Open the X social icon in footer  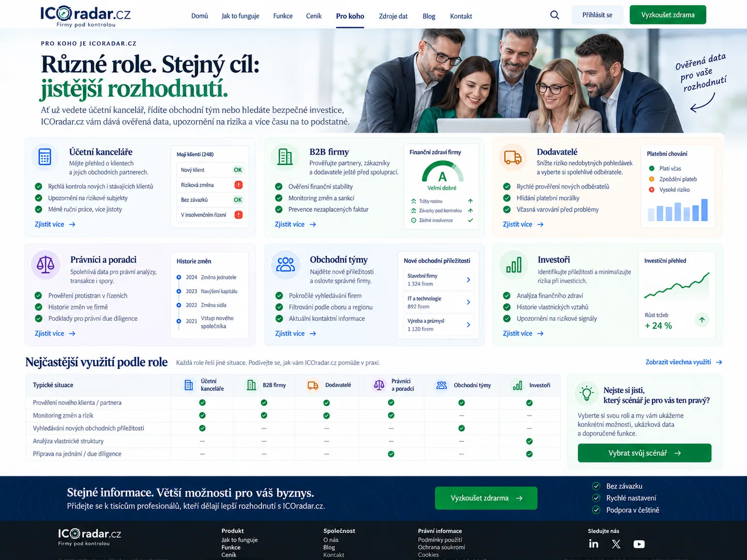(616, 544)
